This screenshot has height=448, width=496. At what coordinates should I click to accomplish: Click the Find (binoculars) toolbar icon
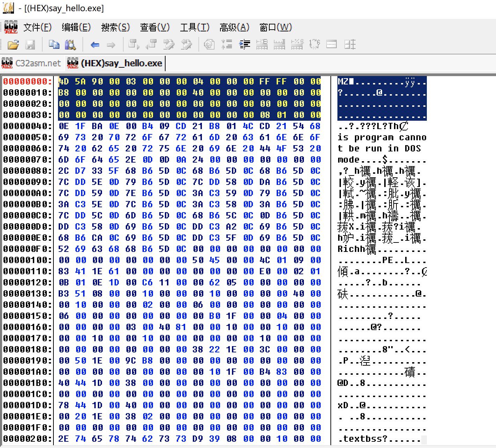point(70,45)
